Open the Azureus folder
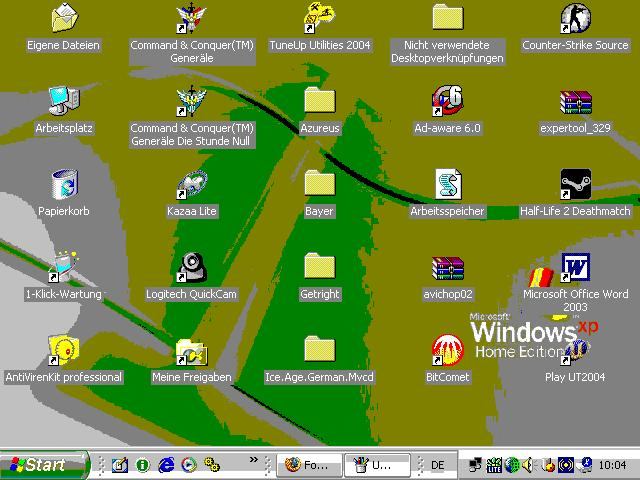Image resolution: width=640 pixels, height=480 pixels. pyautogui.click(x=320, y=100)
